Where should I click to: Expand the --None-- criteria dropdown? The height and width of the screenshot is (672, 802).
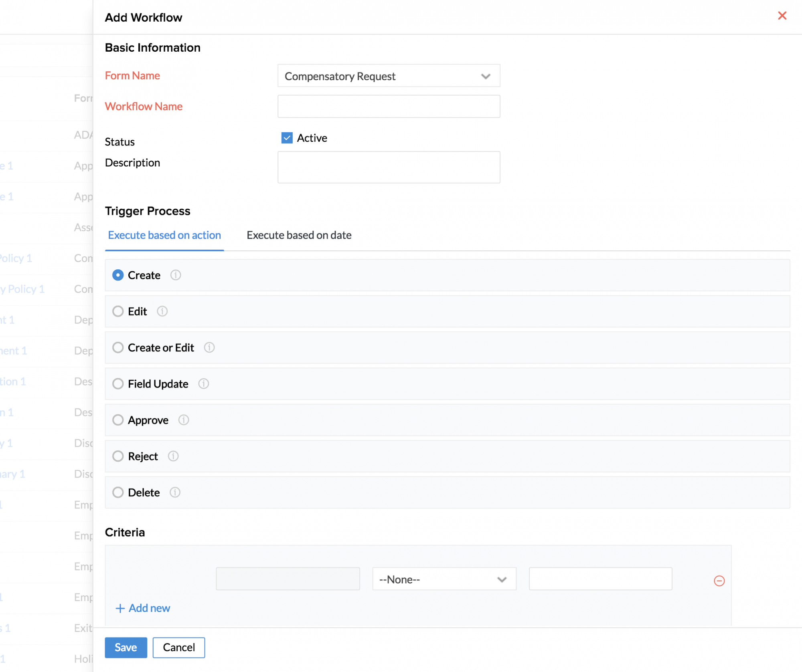tap(444, 579)
